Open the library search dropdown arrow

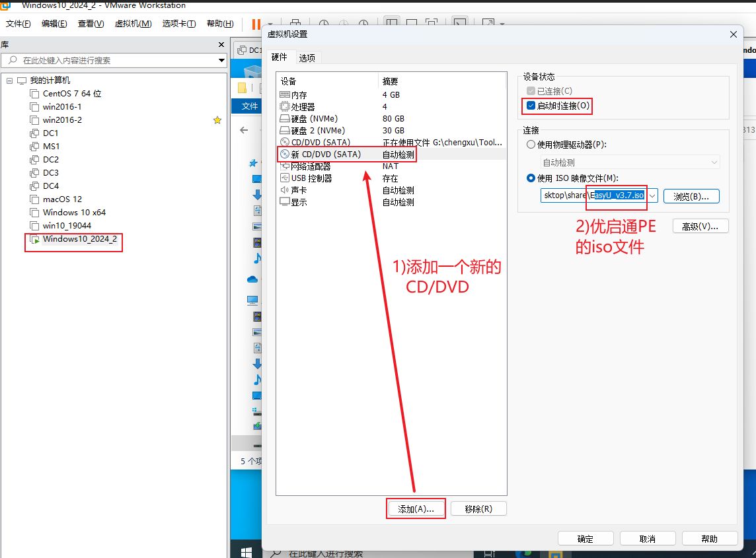tap(221, 61)
